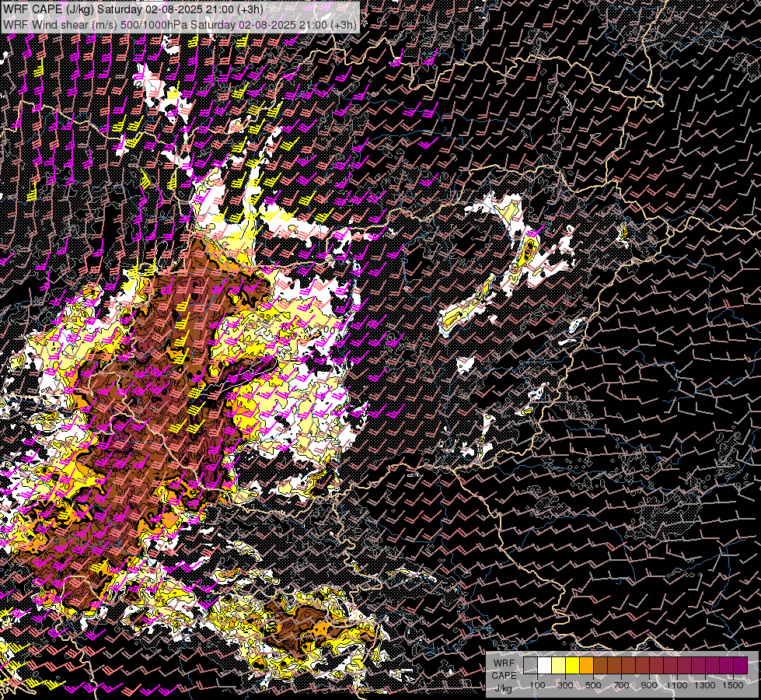
Task: Click the 700 label on legend
Action: (x=621, y=685)
